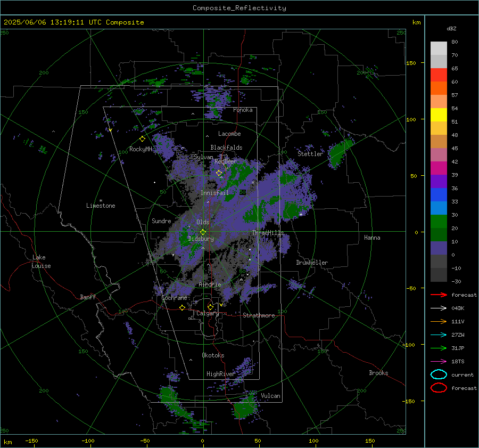Click the Brooks city label
The image size is (479, 448).
[x=378, y=373]
